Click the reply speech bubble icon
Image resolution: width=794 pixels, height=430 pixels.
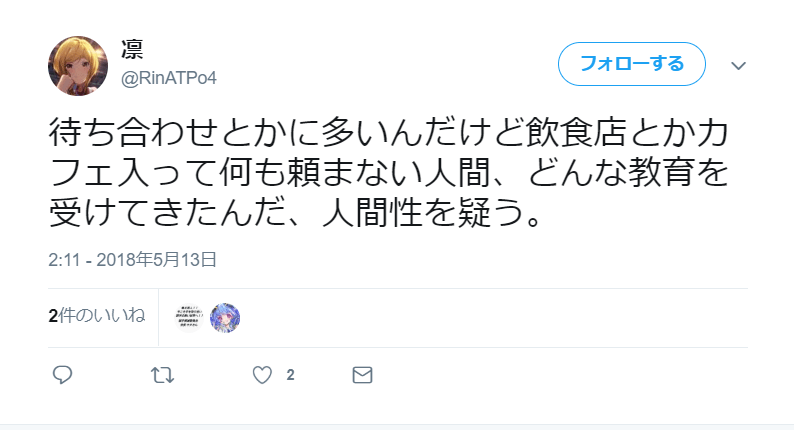[62, 375]
